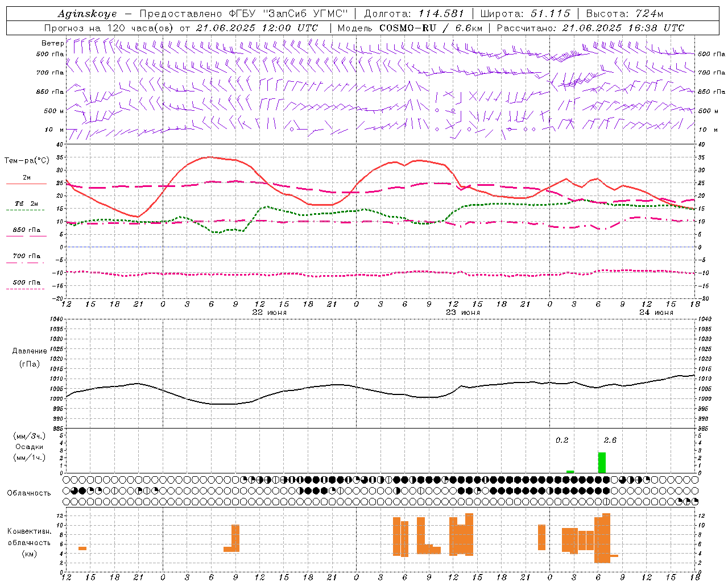Screen dimensions: 728x582
Task: Click the 'Давление' pressure panel label
Action: (x=30, y=351)
